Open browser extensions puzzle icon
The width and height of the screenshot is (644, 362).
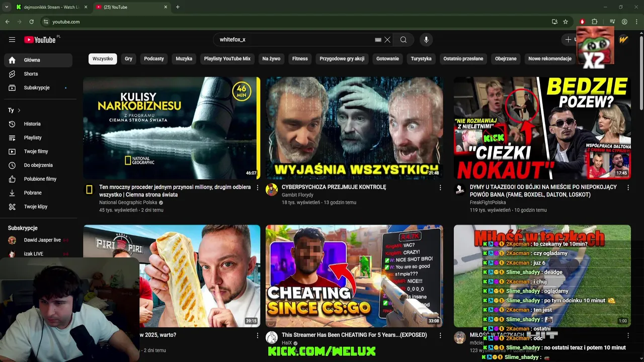tap(595, 22)
